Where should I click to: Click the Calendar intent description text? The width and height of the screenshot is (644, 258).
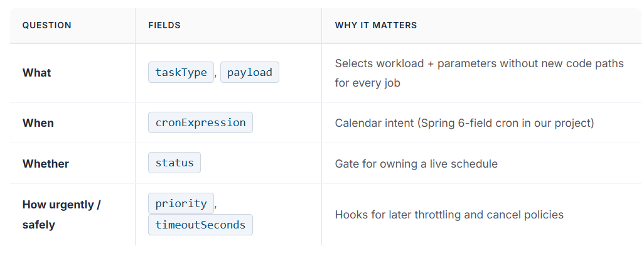coord(464,123)
